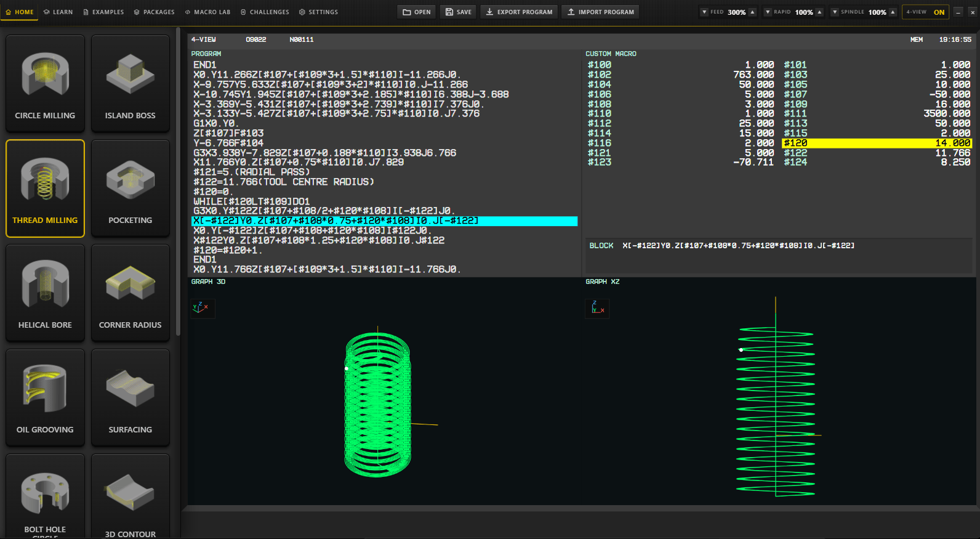
Task: Click program line WHILE[#120LT#109]DO1
Action: (x=252, y=201)
